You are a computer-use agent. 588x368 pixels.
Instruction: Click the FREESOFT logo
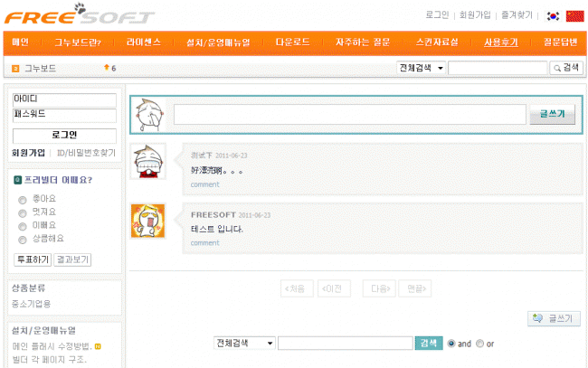79,14
